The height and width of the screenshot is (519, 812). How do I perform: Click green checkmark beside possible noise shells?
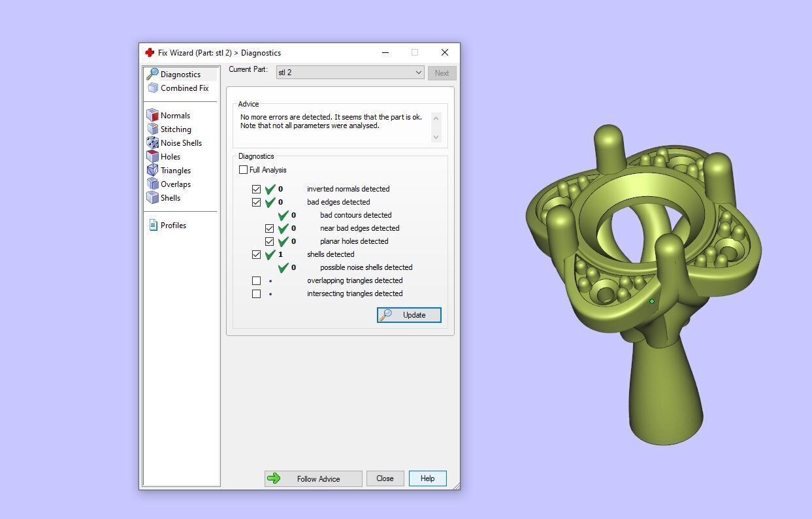(x=283, y=267)
